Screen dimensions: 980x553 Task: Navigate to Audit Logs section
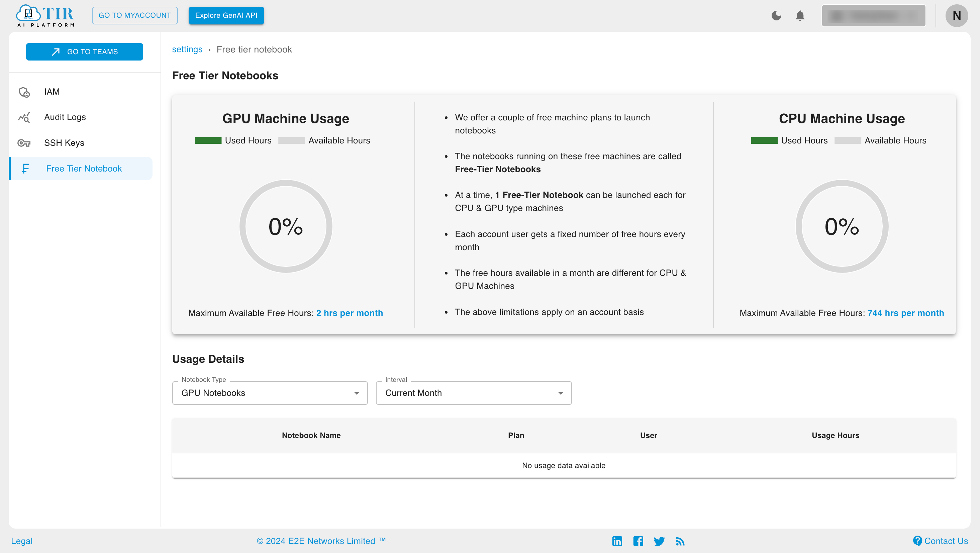click(x=65, y=117)
